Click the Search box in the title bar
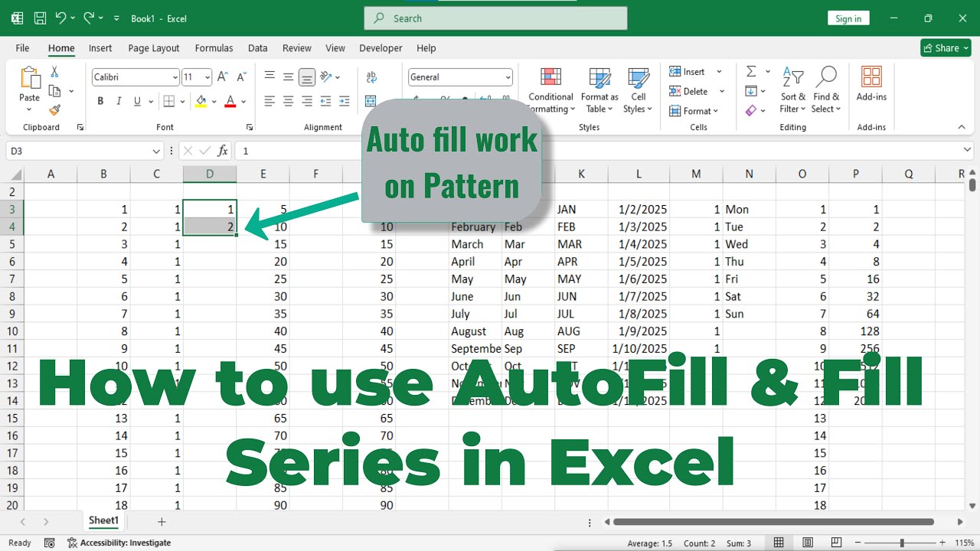The width and height of the screenshot is (980, 551). click(495, 18)
